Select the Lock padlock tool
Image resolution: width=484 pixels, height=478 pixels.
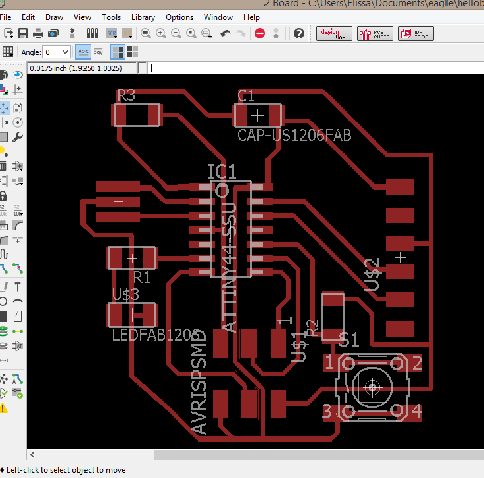[x=3, y=196]
